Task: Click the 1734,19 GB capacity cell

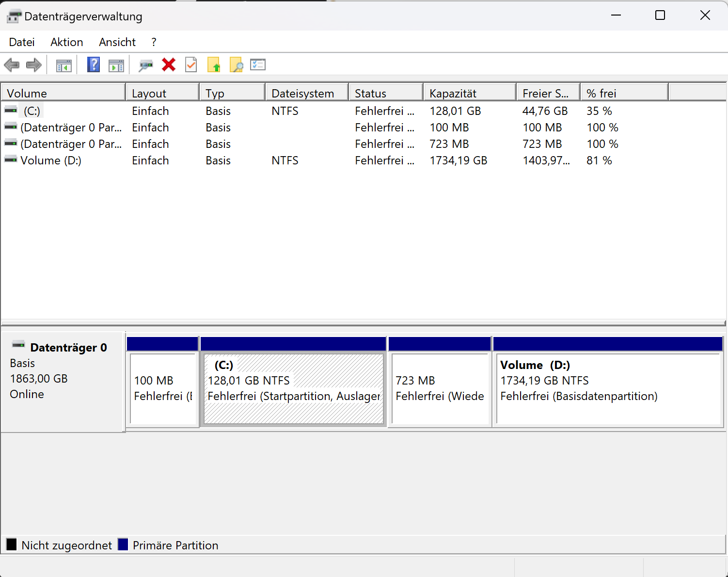Action: click(x=459, y=160)
